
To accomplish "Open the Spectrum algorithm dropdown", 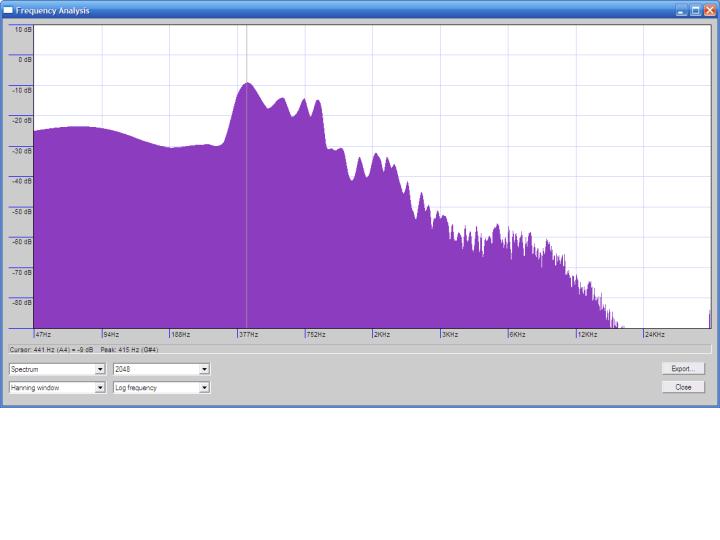I will click(x=100, y=369).
